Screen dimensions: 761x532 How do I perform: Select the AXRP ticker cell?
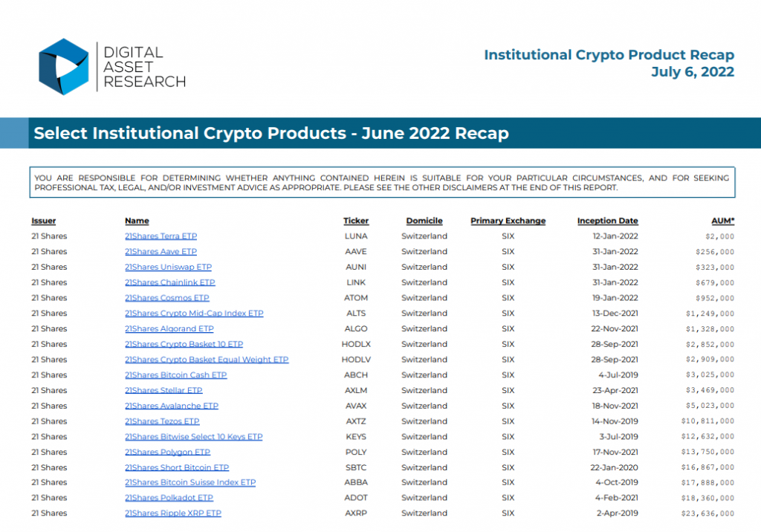point(356,513)
